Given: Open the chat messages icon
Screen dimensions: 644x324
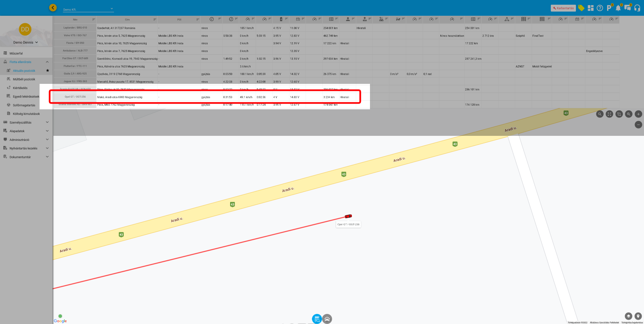Looking at the screenshot, I should (x=627, y=8).
